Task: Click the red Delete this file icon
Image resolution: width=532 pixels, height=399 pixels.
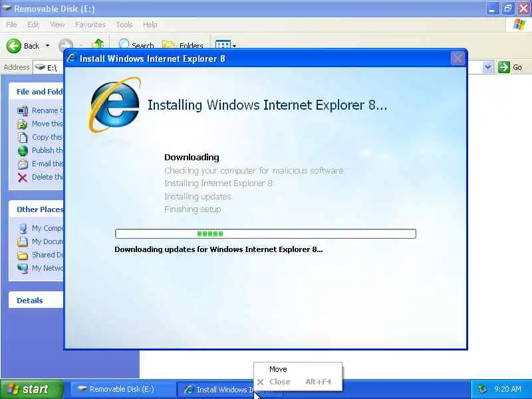Action: (23, 178)
